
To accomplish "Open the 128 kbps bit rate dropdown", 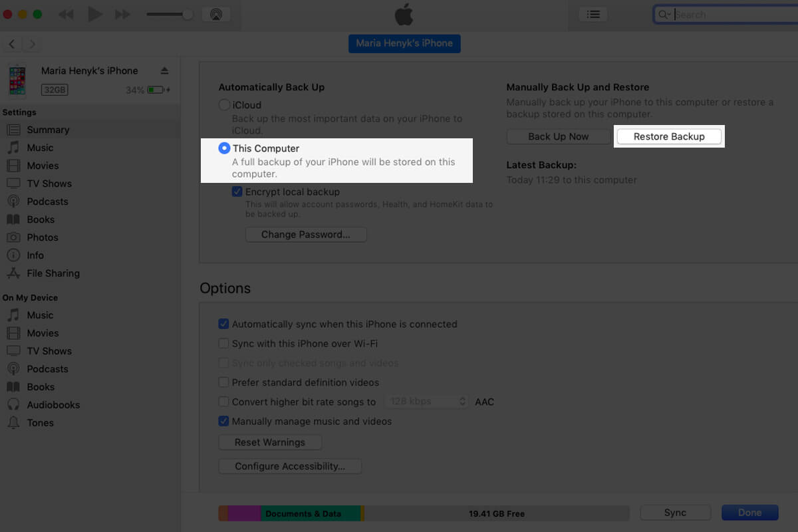I will pos(426,402).
